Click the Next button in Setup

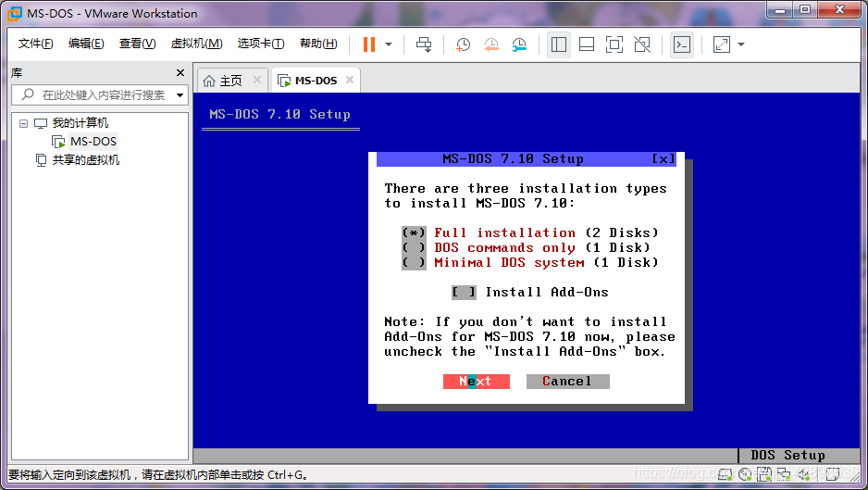tap(476, 382)
